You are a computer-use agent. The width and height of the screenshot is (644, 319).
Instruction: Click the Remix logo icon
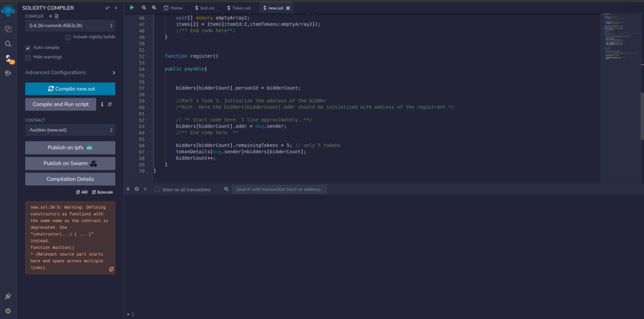[8, 12]
